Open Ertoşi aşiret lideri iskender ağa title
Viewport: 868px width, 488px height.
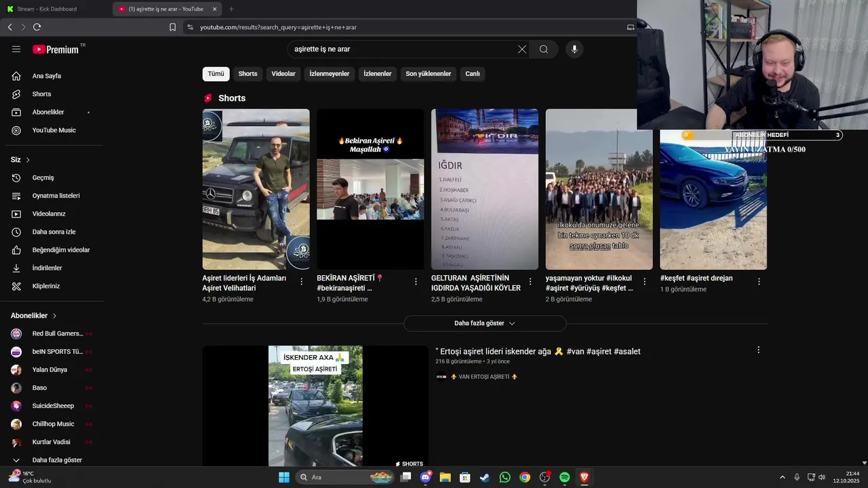tap(538, 351)
